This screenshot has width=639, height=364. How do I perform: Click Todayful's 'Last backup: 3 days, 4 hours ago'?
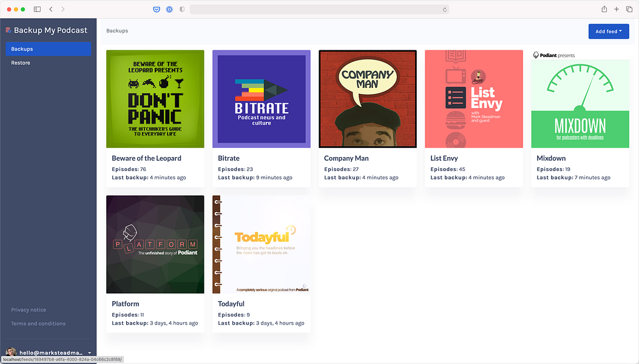(261, 323)
